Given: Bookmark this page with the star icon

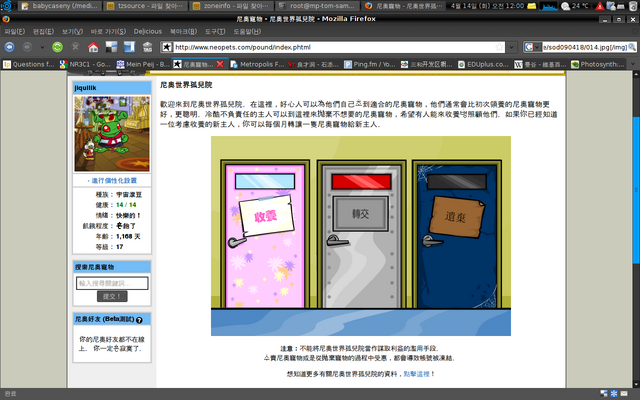Looking at the screenshot, I should click(x=499, y=47).
